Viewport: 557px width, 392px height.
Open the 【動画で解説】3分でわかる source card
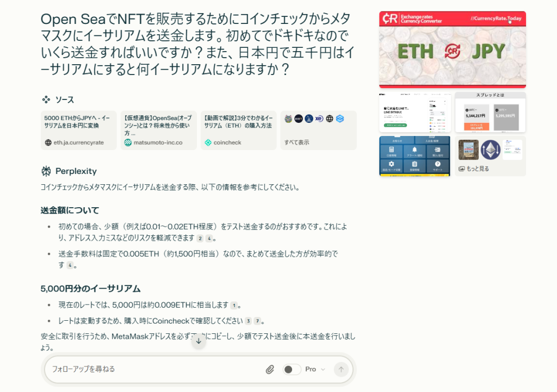click(x=238, y=130)
